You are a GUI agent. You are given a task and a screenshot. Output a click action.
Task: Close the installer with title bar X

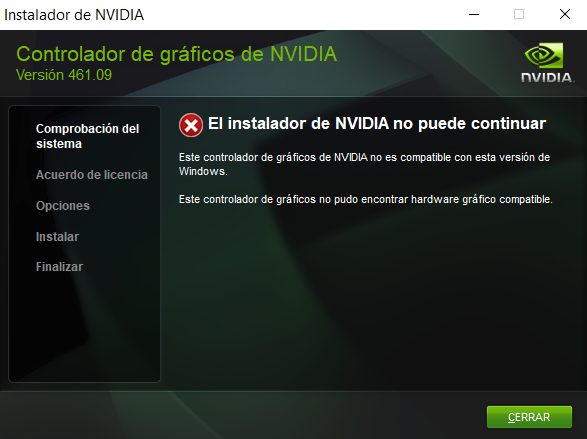click(565, 15)
